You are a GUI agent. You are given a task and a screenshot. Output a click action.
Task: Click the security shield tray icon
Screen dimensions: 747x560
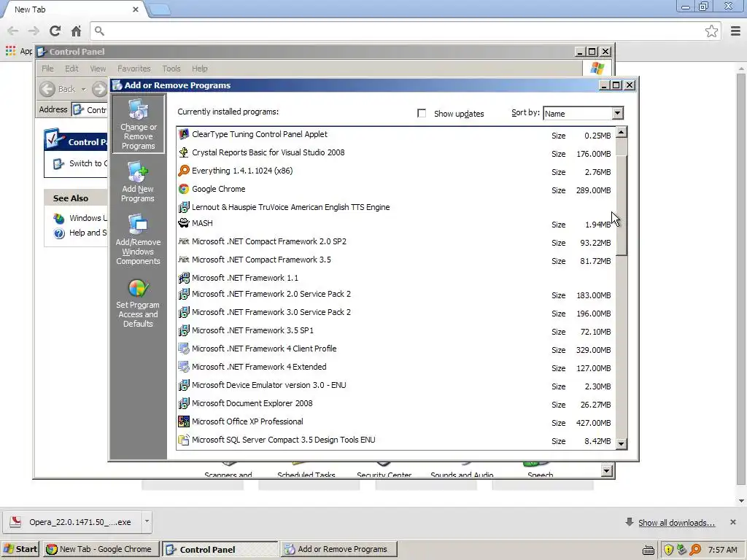point(668,550)
